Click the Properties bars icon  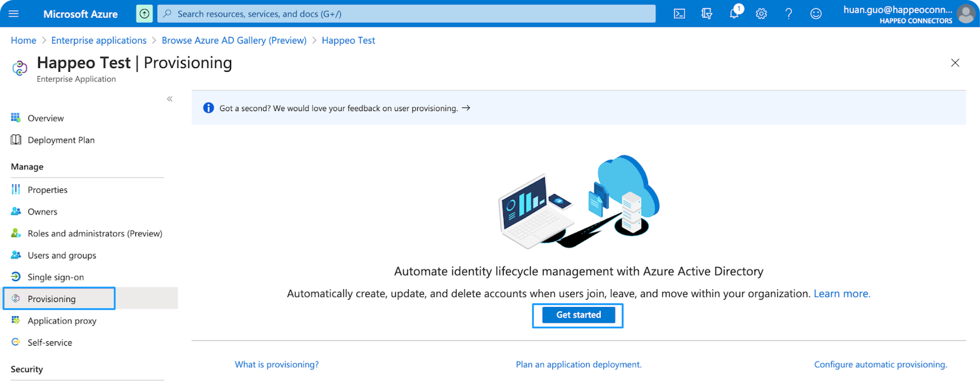16,189
